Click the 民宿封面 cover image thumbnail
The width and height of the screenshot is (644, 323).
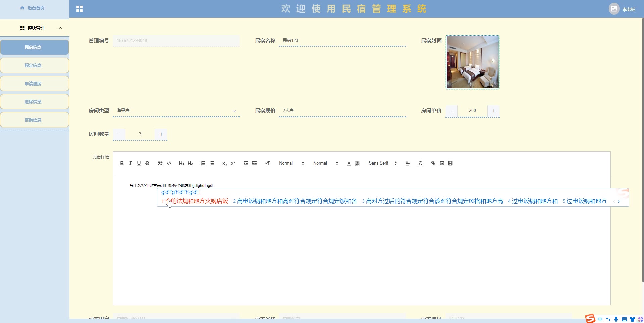(x=472, y=62)
